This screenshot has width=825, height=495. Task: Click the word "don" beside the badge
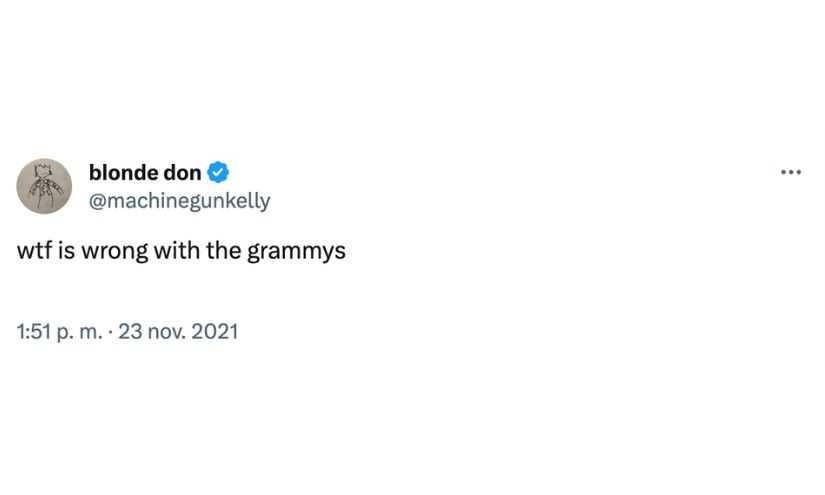coord(182,172)
